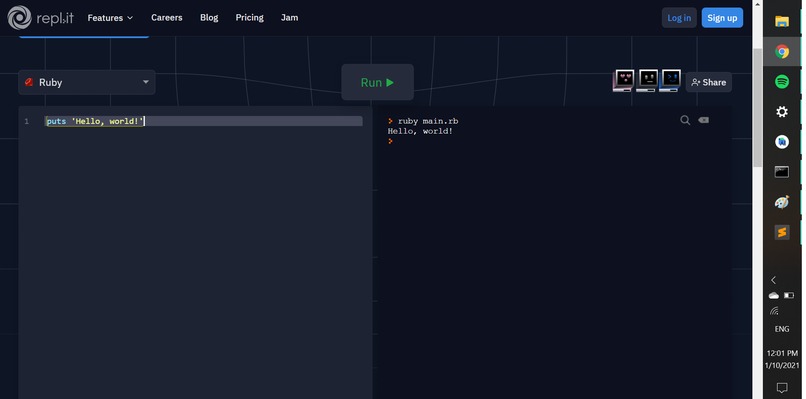The width and height of the screenshot is (806, 399).
Task: Open File Explorer from taskbar
Action: (x=782, y=21)
